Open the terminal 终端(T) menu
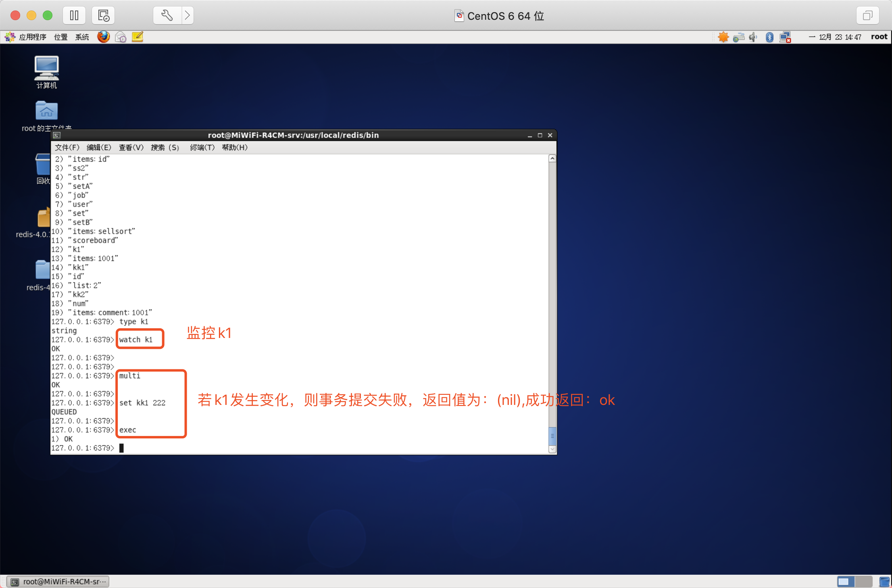 click(x=202, y=148)
